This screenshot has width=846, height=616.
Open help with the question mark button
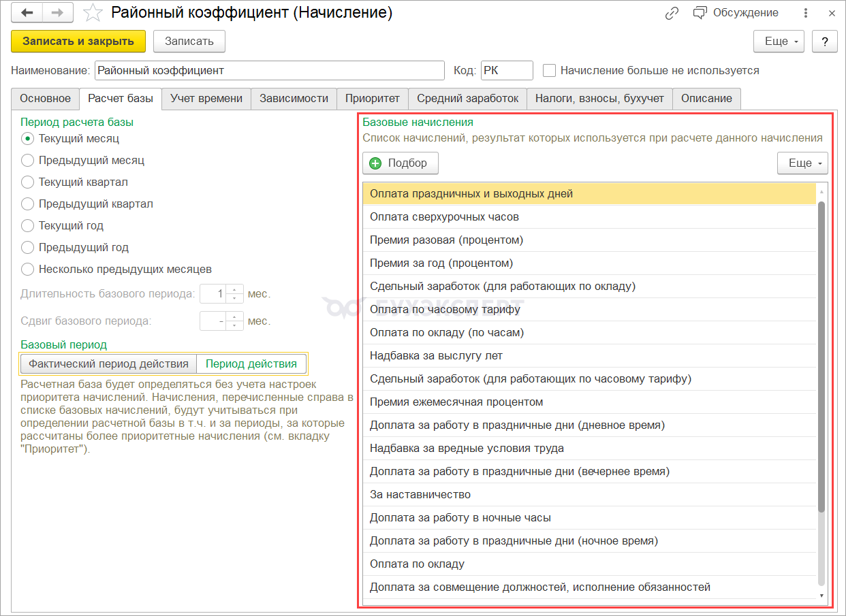pos(825,41)
